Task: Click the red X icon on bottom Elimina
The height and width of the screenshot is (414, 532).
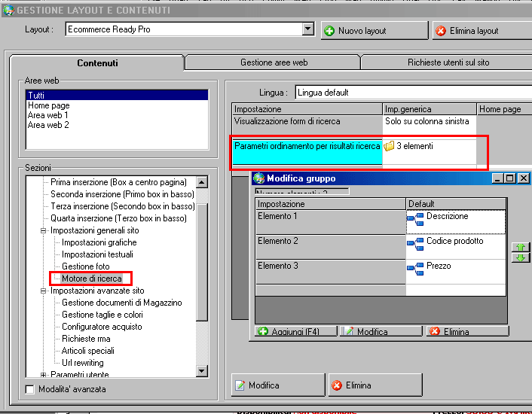Action: 337,385
